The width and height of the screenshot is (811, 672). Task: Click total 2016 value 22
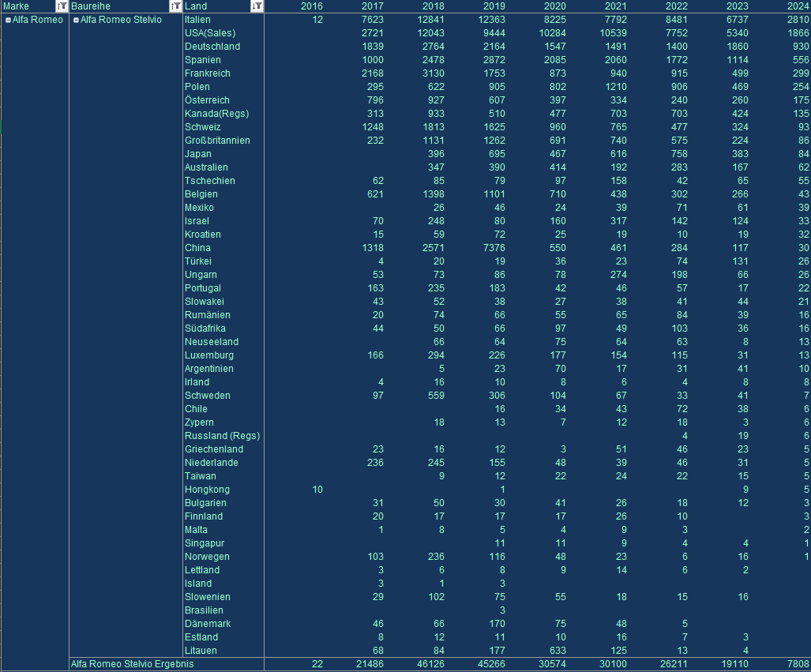click(x=317, y=664)
